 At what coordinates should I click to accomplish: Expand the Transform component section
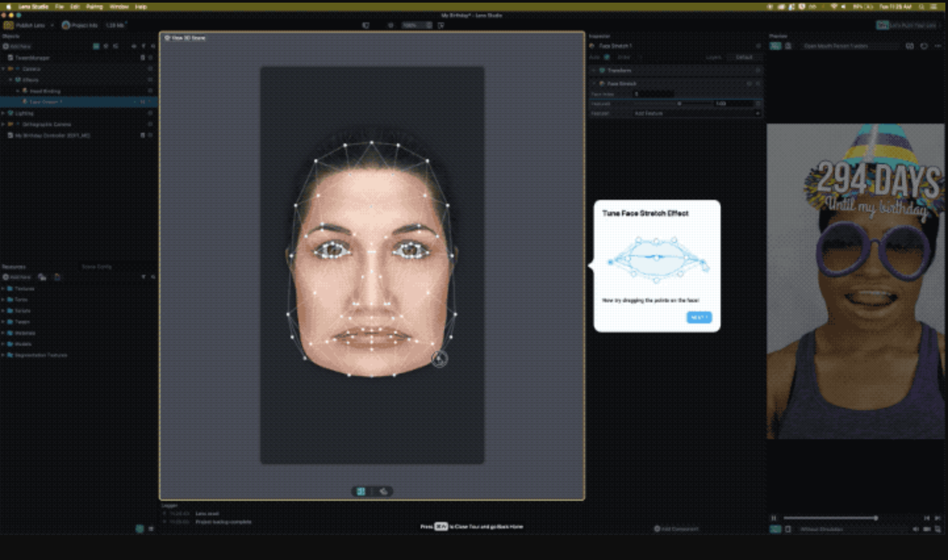594,70
